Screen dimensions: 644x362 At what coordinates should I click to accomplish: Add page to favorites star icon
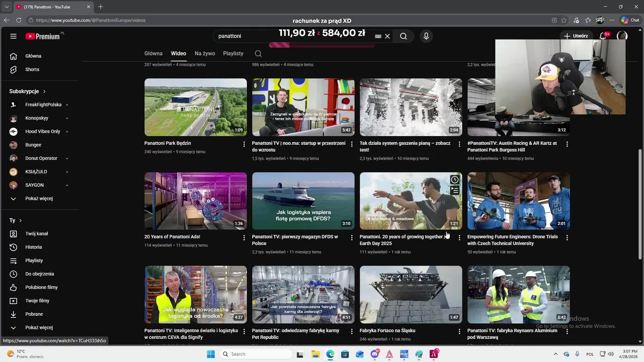tap(564, 20)
